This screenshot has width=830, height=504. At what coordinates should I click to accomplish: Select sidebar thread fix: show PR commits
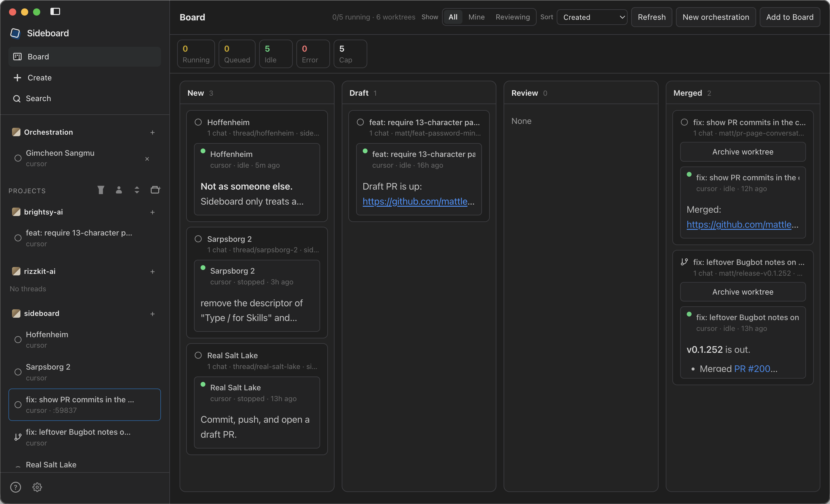85,405
